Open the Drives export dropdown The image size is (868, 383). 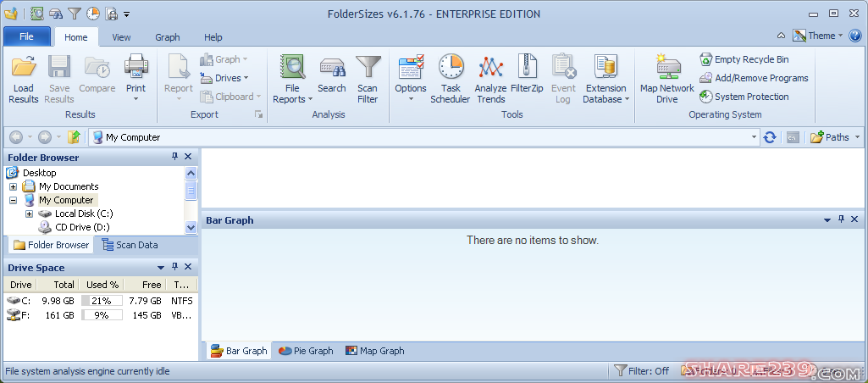pyautogui.click(x=224, y=78)
